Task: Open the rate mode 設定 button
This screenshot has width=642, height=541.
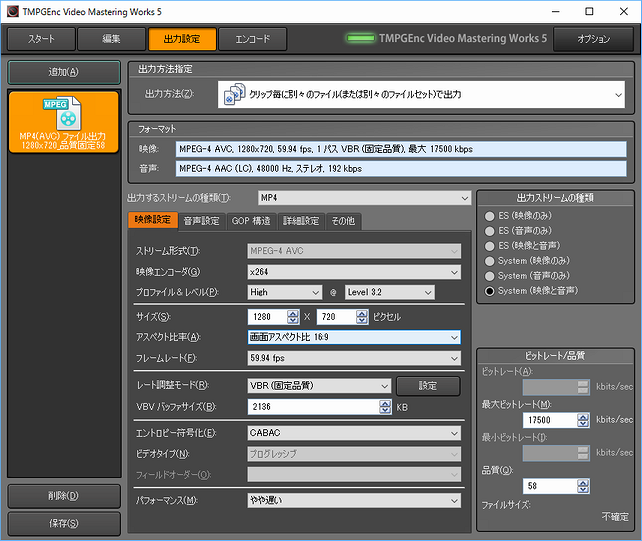Action: click(x=428, y=386)
